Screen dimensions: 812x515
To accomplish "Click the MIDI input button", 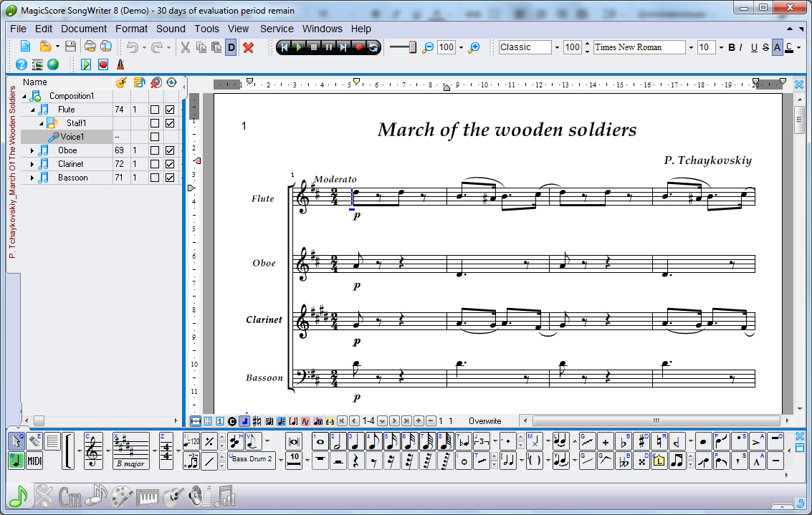I will click(x=34, y=460).
